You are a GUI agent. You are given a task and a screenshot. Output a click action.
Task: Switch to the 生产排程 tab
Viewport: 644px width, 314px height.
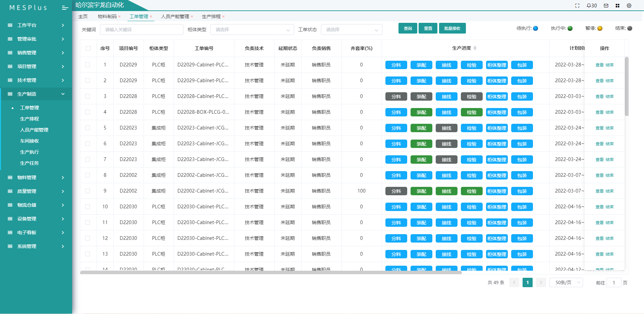[211, 16]
